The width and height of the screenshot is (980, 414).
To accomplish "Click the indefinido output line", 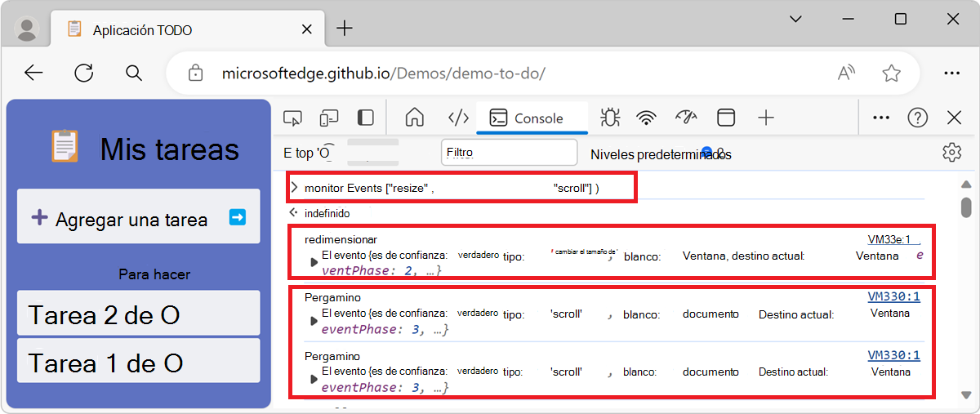I will [327, 213].
